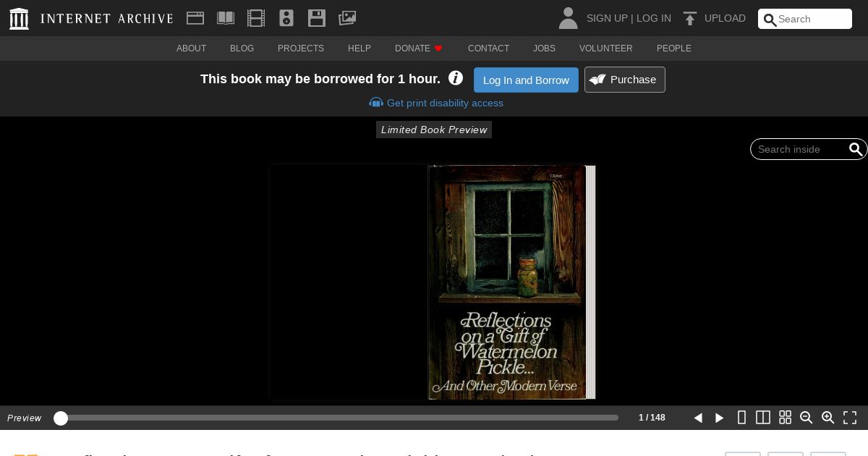
Task: Open the DONATE menu item
Action: (x=419, y=48)
